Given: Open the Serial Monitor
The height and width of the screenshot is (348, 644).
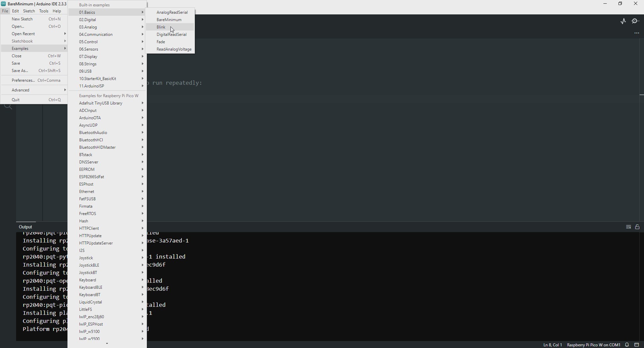Looking at the screenshot, I should coord(635,21).
